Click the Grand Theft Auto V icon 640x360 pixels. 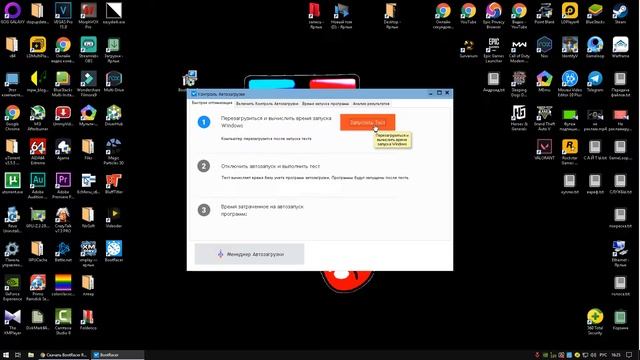point(544,118)
